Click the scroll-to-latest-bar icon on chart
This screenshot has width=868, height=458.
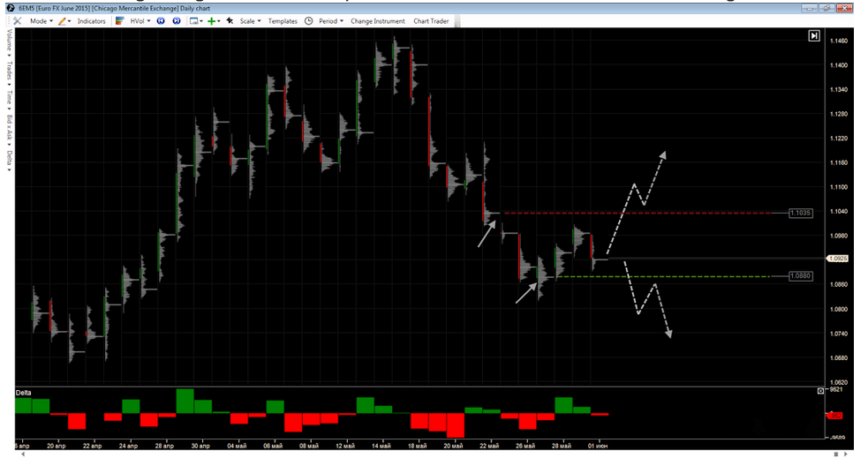(814, 36)
